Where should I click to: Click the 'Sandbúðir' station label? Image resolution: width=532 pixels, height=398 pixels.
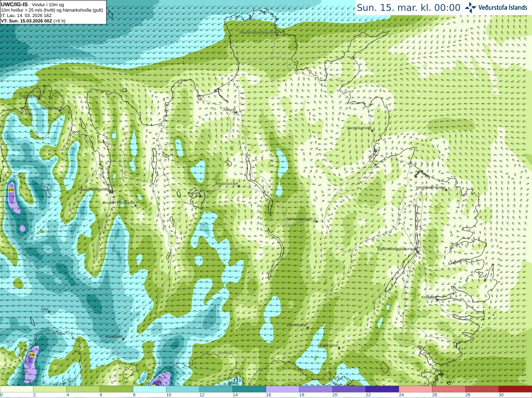coord(114,337)
